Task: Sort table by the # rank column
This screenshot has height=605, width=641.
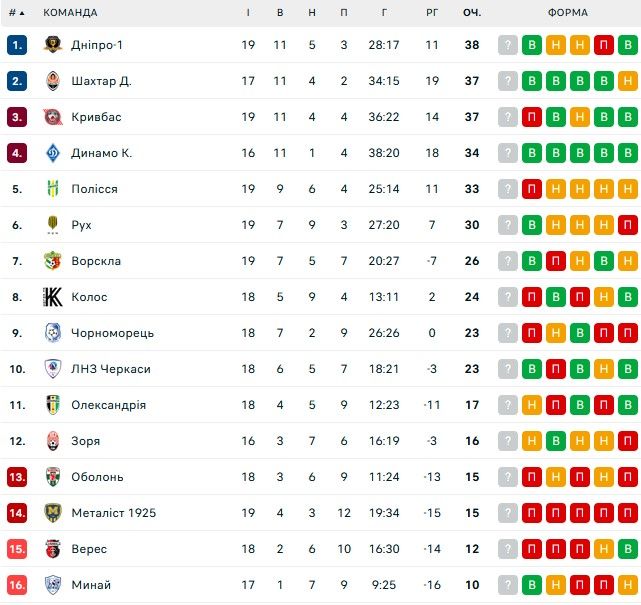Action: [15, 13]
